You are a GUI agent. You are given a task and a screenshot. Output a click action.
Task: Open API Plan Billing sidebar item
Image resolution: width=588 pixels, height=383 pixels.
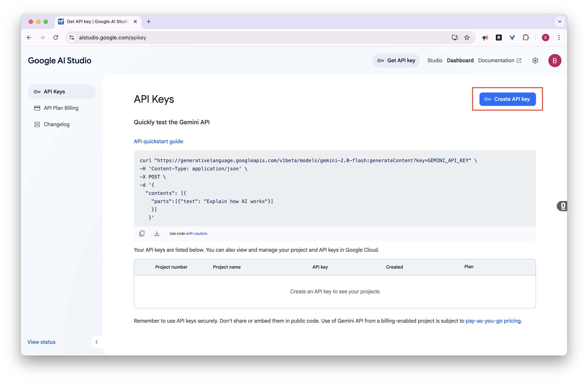tap(62, 108)
